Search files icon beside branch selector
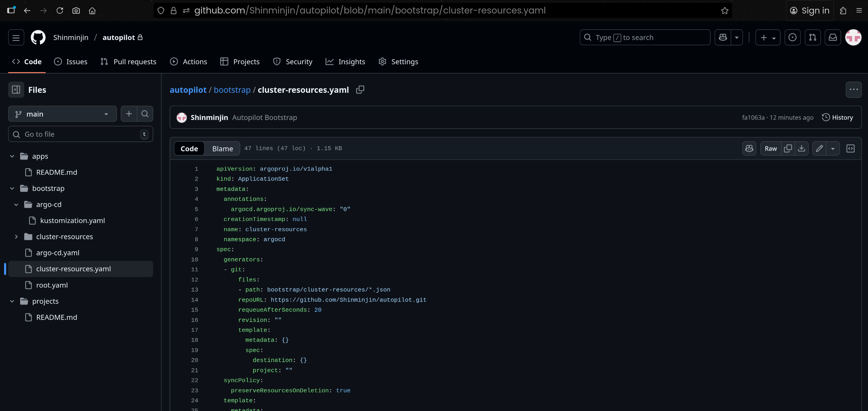 145,114
